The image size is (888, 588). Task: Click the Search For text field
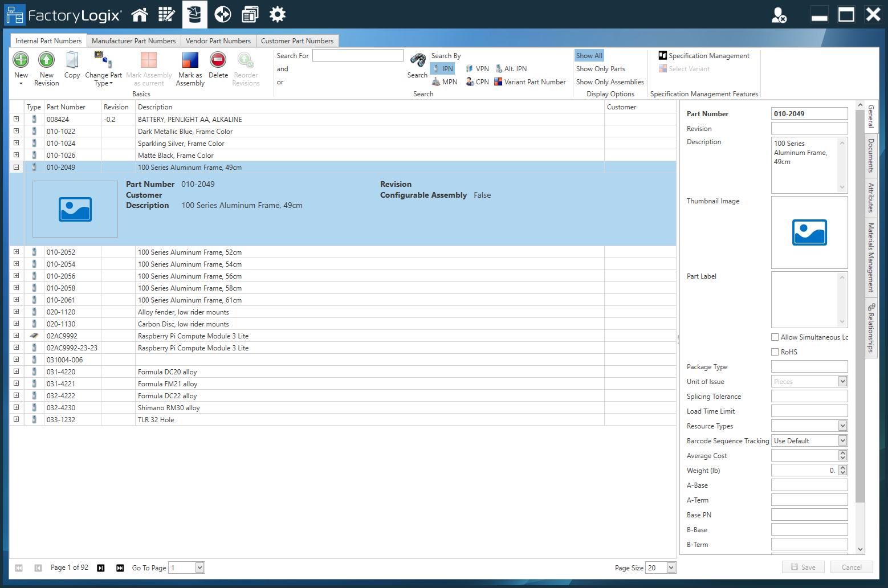(357, 56)
